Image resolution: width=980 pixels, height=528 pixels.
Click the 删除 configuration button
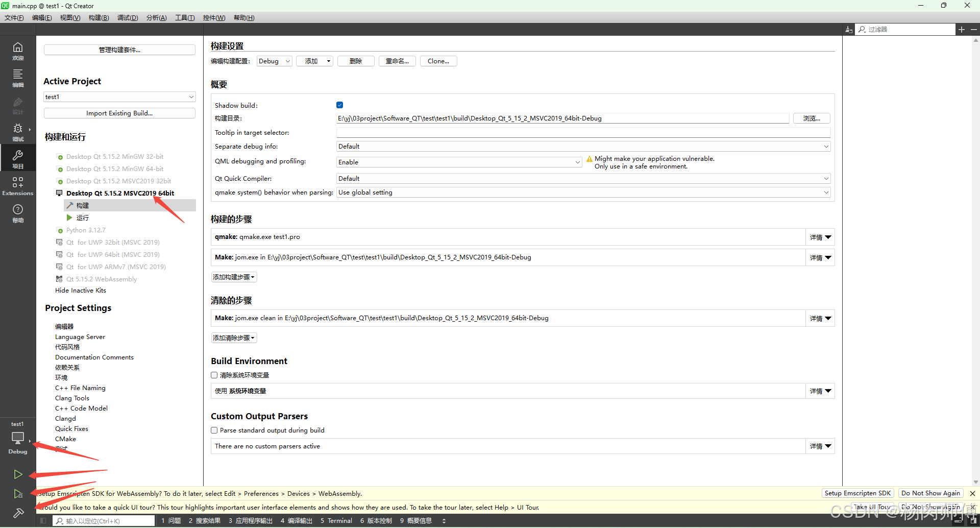pyautogui.click(x=356, y=61)
